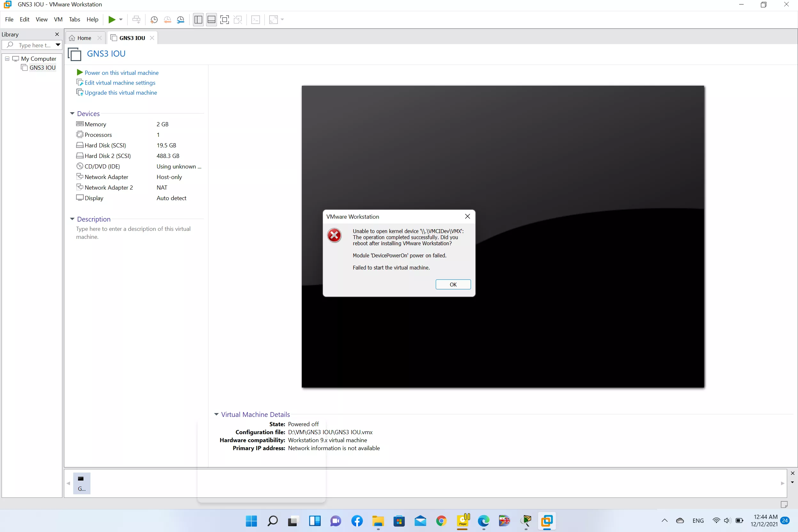Collapse the Description section
Viewport: 798px width, 532px height.
point(72,219)
